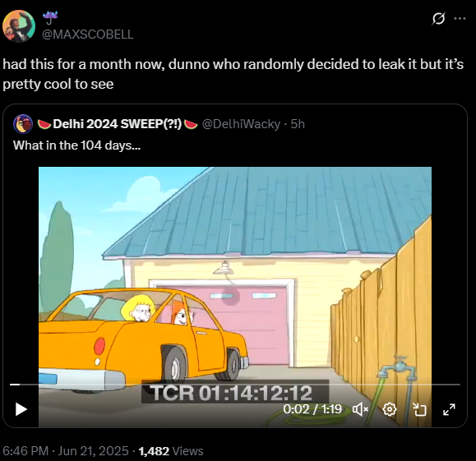The image size is (476, 461).
Task: Open Delhi 2024 SWEEP(?!) display name
Action: [118, 124]
